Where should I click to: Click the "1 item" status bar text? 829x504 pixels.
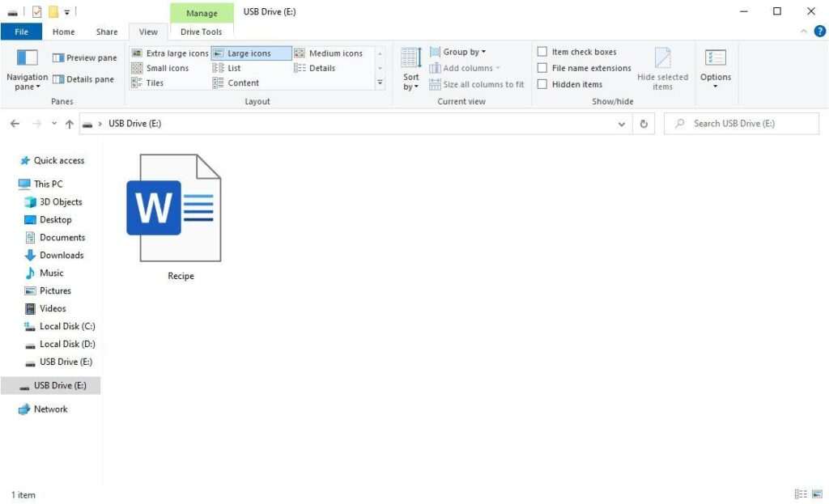point(23,495)
